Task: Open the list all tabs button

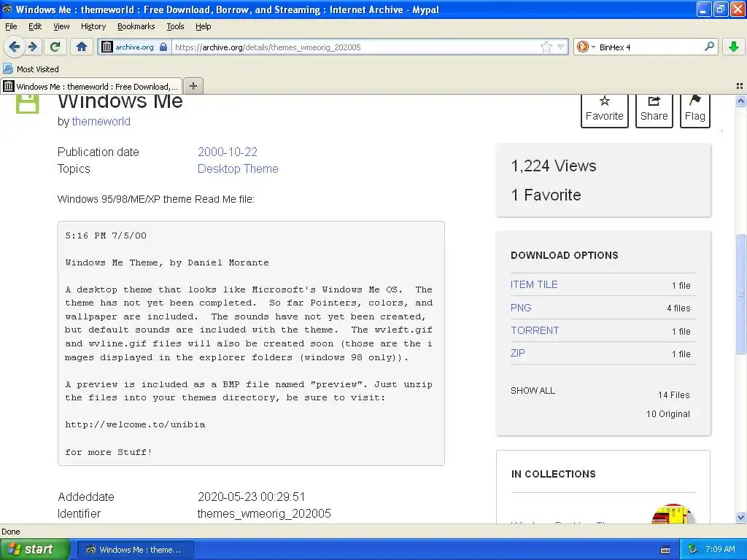Action: 740,86
